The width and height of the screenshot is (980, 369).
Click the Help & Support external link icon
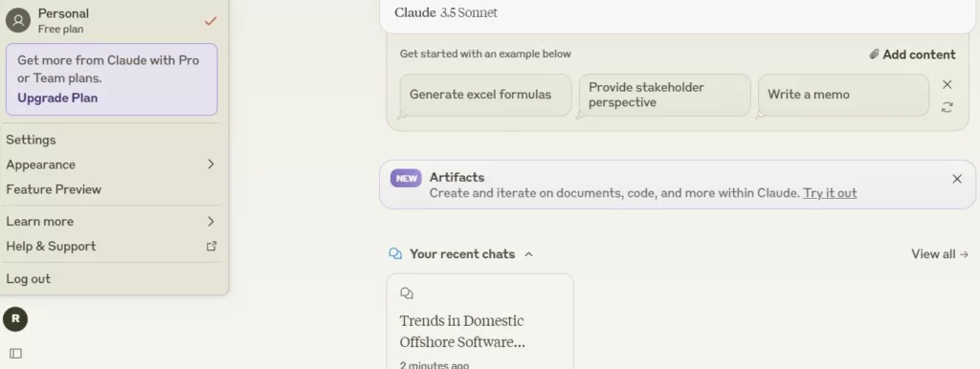click(x=212, y=246)
